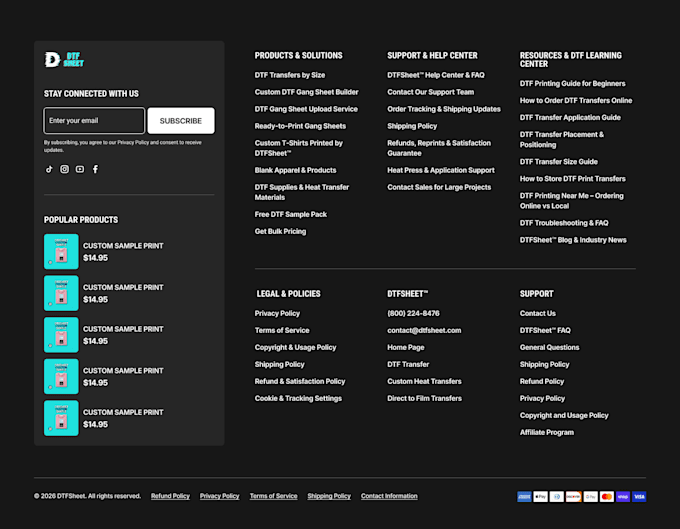Image resolution: width=680 pixels, height=529 pixels.
Task: Open Contact Sales for Large Projects
Action: pos(439,187)
